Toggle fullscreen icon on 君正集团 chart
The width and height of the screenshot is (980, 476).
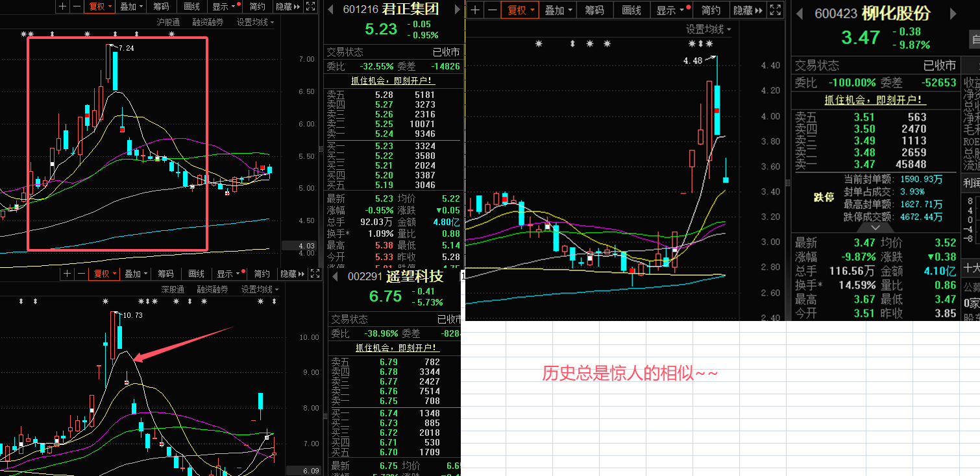[312, 6]
